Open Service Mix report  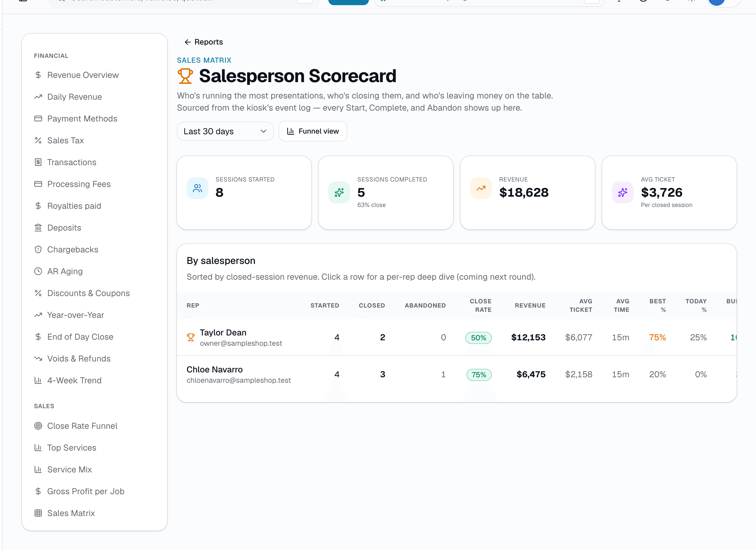tap(69, 470)
